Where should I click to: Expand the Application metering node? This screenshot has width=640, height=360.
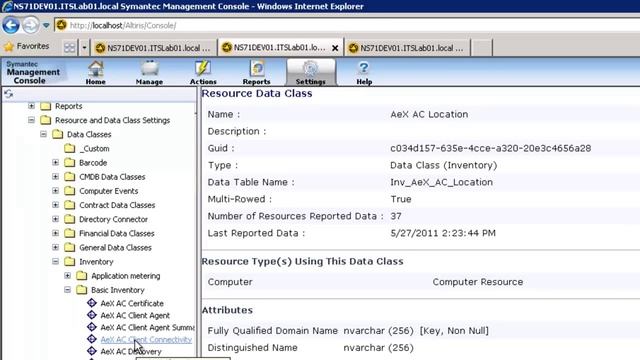coord(68,276)
